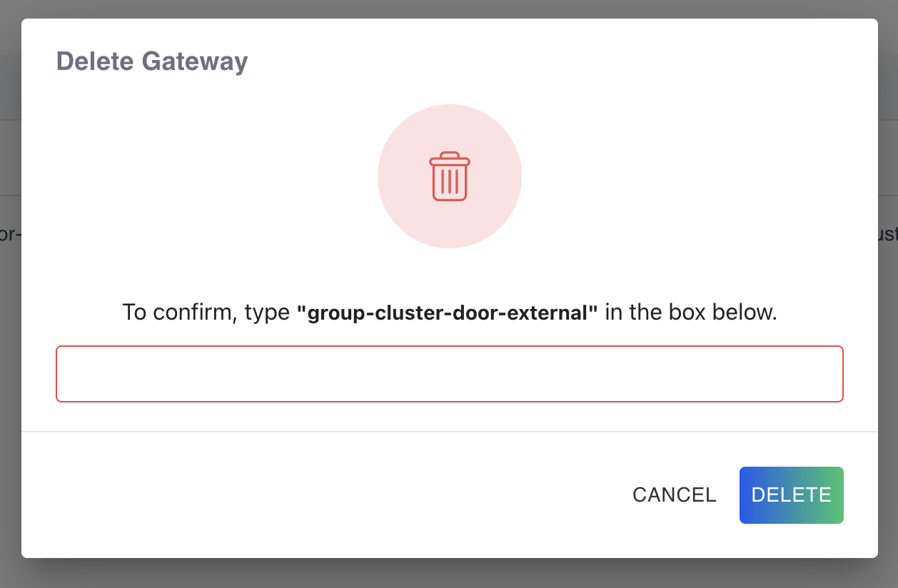Click the word "Delete" in the dialog title
Screen dimensions: 898x588
pos(96,61)
